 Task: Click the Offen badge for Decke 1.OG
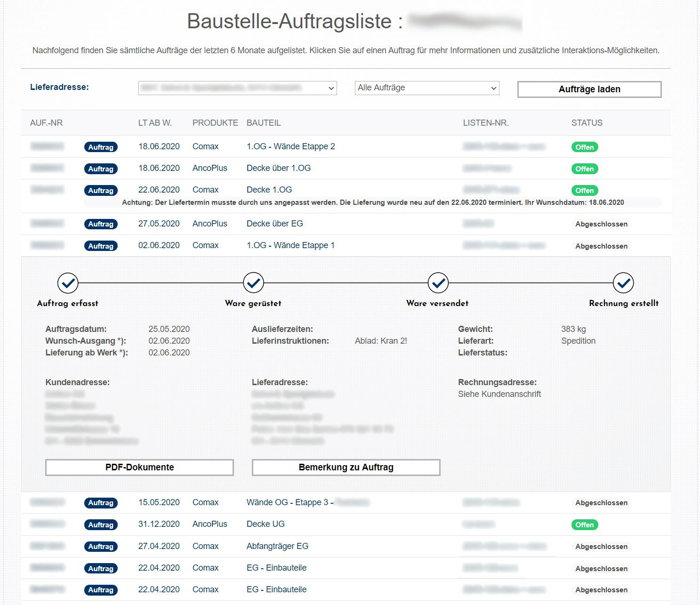[x=584, y=190]
